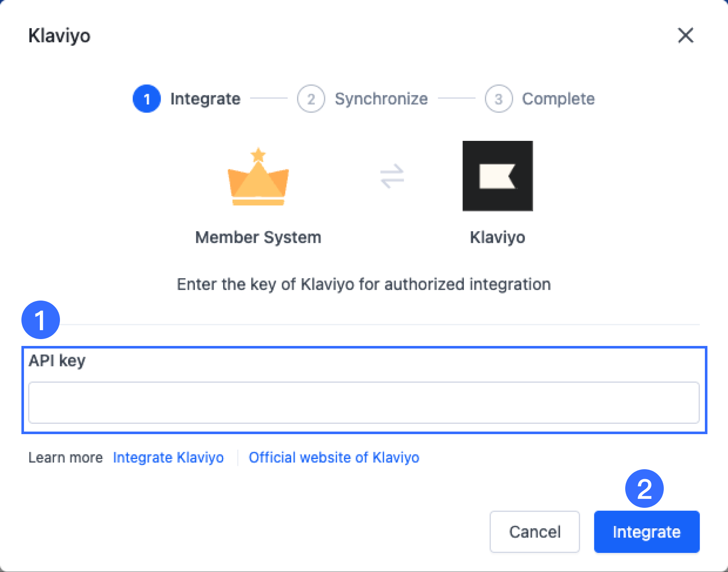Image resolution: width=728 pixels, height=572 pixels.
Task: Click the blue Integrate button
Action: click(647, 532)
